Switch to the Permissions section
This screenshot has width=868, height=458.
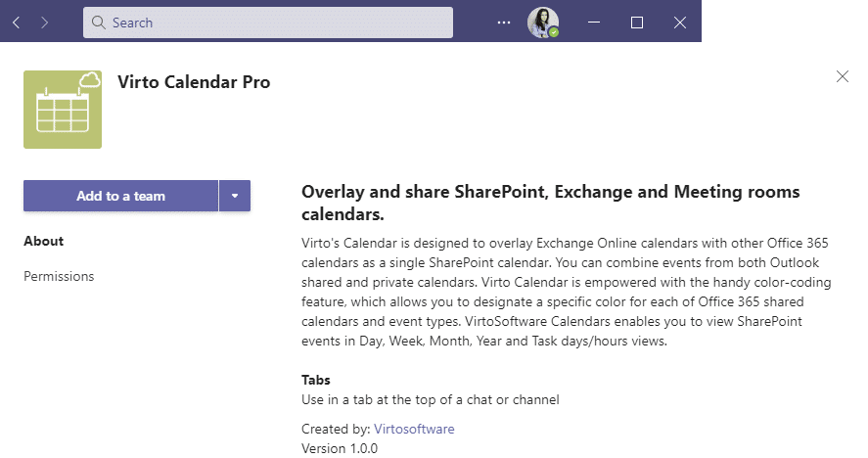click(59, 276)
